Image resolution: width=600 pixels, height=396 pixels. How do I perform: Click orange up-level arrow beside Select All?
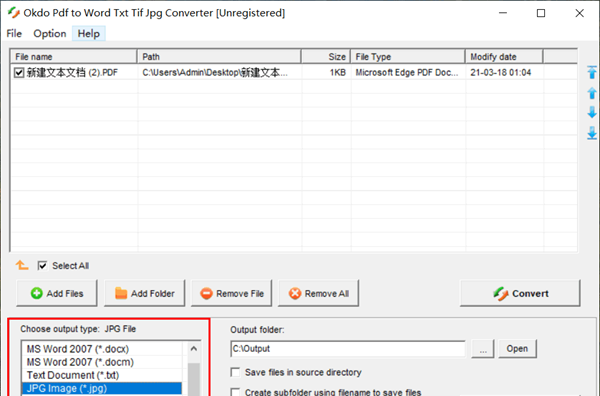pyautogui.click(x=22, y=265)
